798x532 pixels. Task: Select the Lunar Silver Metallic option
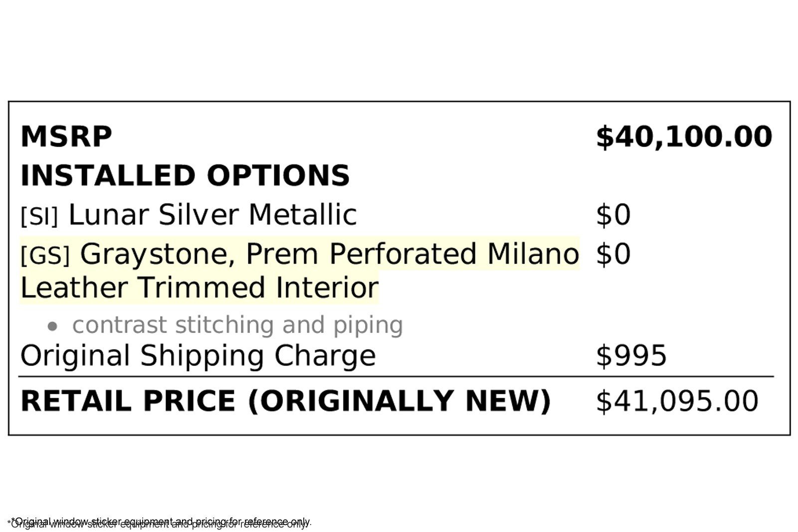click(212, 215)
